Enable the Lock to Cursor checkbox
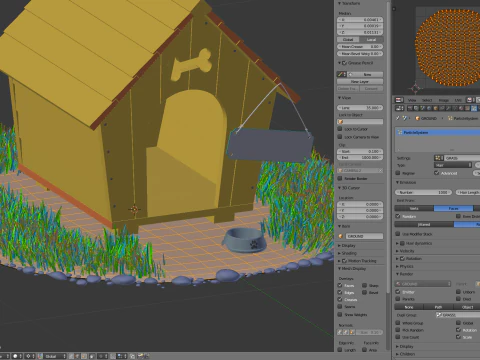The image size is (480, 360). (340, 129)
